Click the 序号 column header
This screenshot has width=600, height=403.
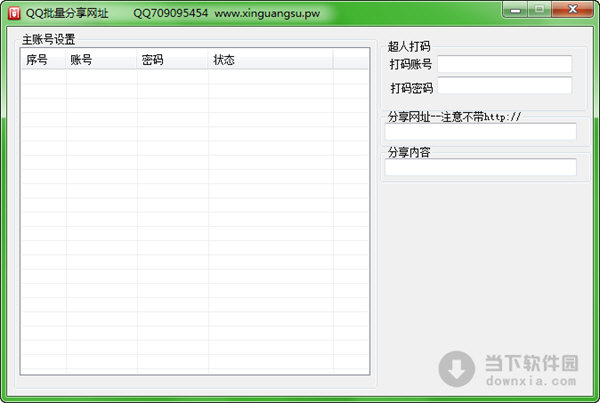point(44,60)
